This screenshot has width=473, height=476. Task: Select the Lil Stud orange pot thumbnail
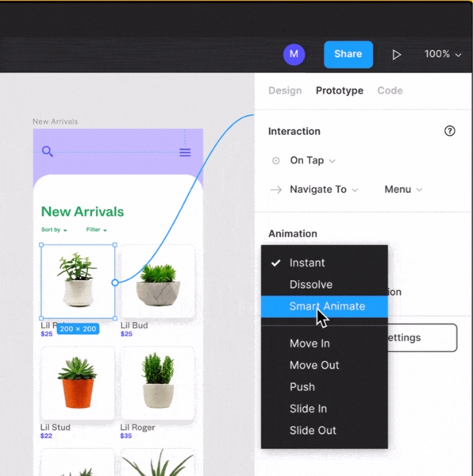tap(78, 383)
